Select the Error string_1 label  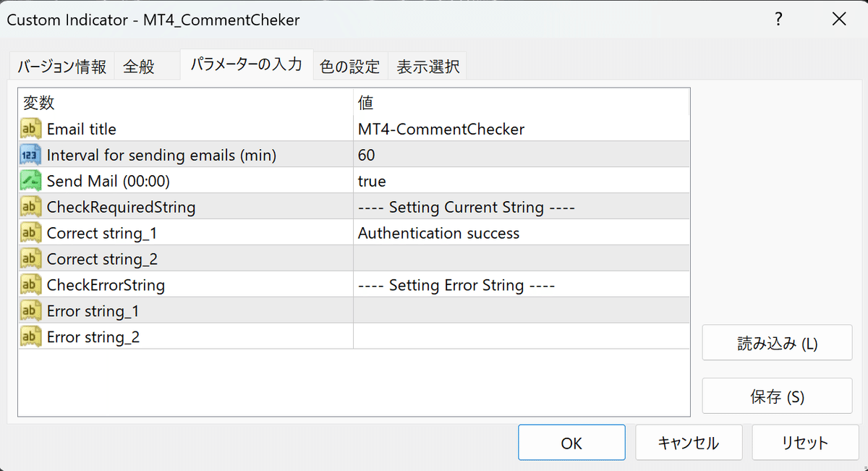[93, 311]
